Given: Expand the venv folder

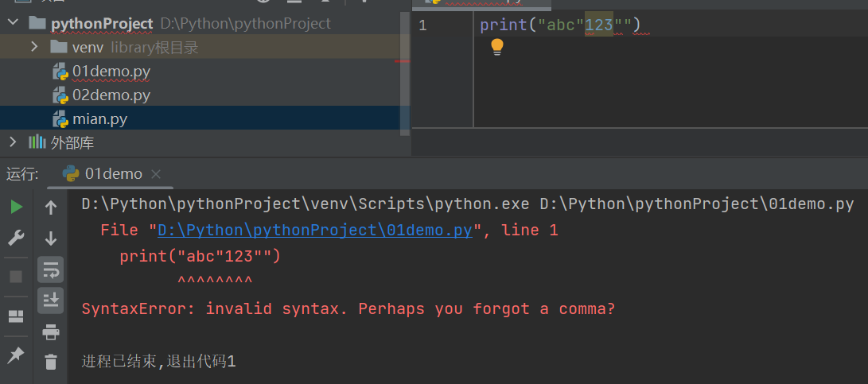Looking at the screenshot, I should tap(34, 47).
